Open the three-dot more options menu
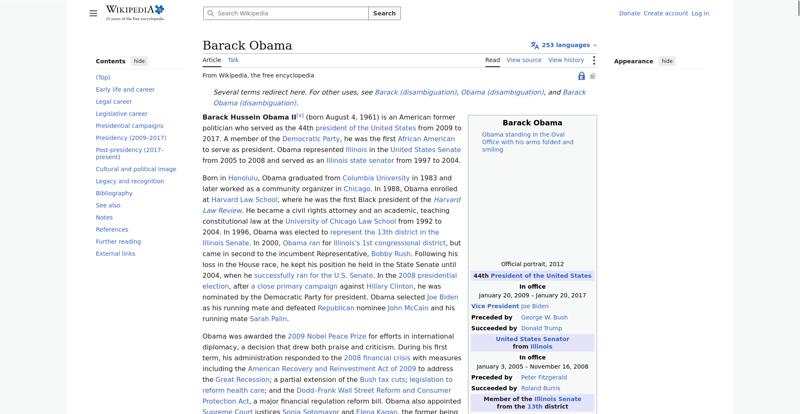Viewport: 800px width, 414px height. click(x=593, y=60)
